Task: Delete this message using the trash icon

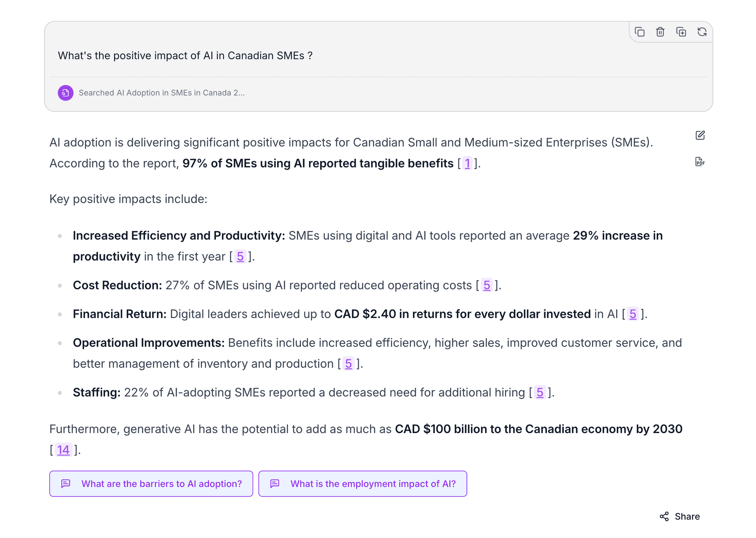Action: (x=660, y=32)
